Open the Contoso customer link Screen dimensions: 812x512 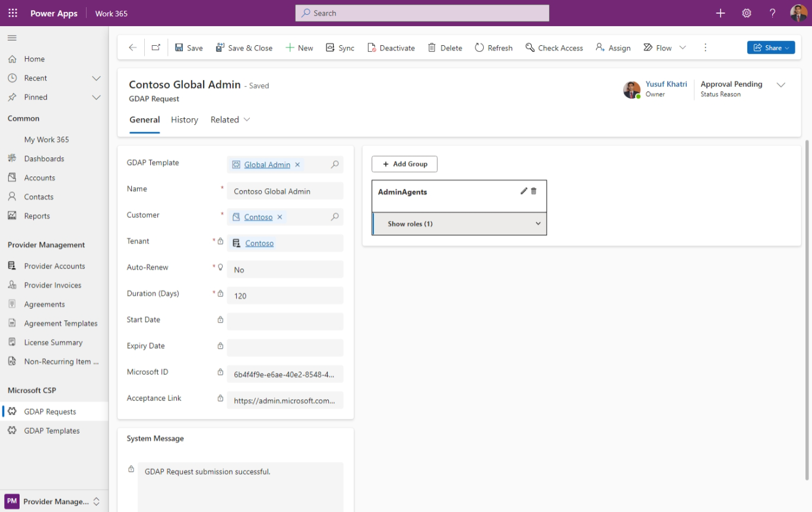pyautogui.click(x=258, y=217)
